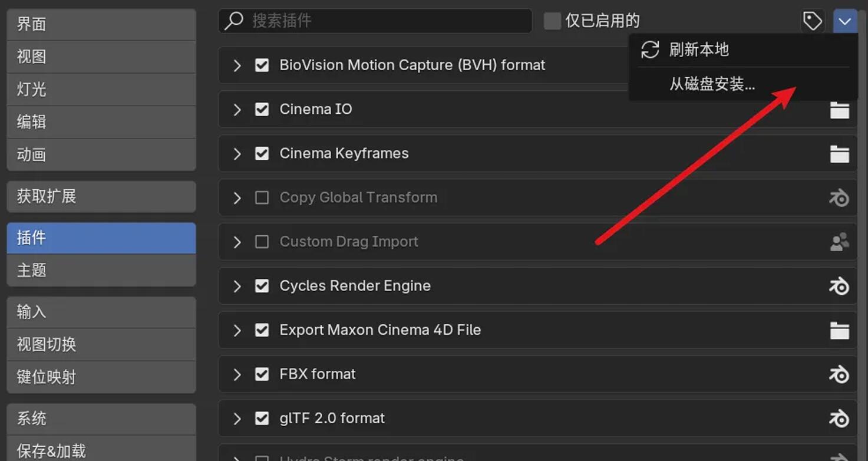Uncheck the glTF 2.0 format addon
The width and height of the screenshot is (868, 461).
[x=262, y=419]
